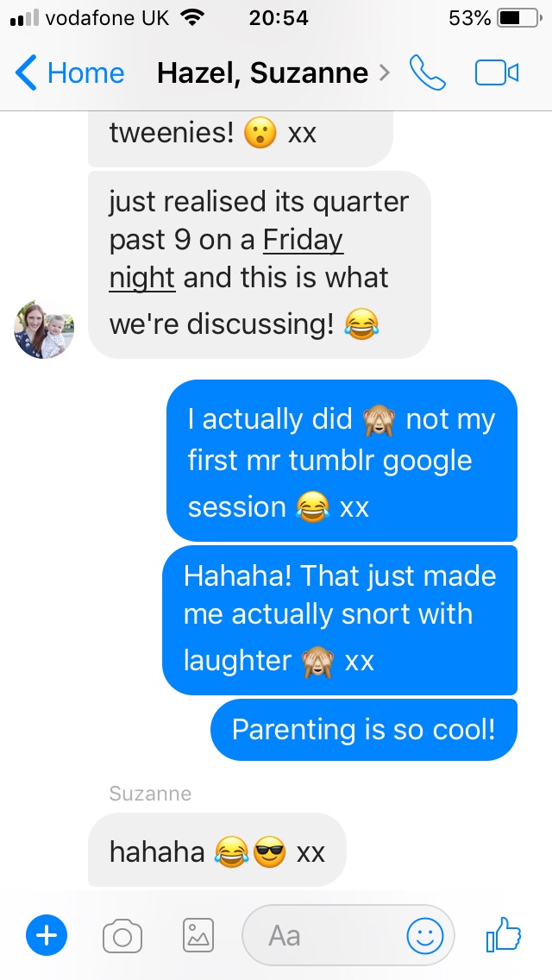Image resolution: width=552 pixels, height=980 pixels.
Task: Tap the 'Parenting is so cool!' message
Action: click(363, 730)
